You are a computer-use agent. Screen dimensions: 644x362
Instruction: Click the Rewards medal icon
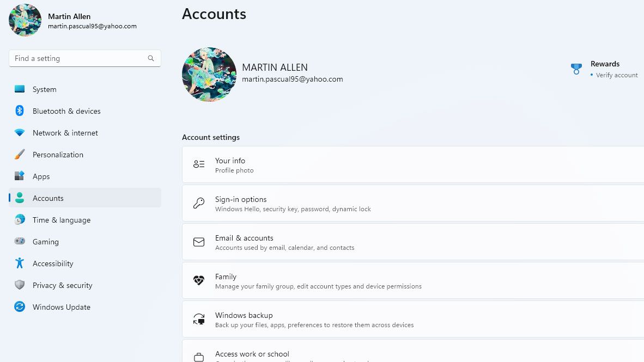576,69
